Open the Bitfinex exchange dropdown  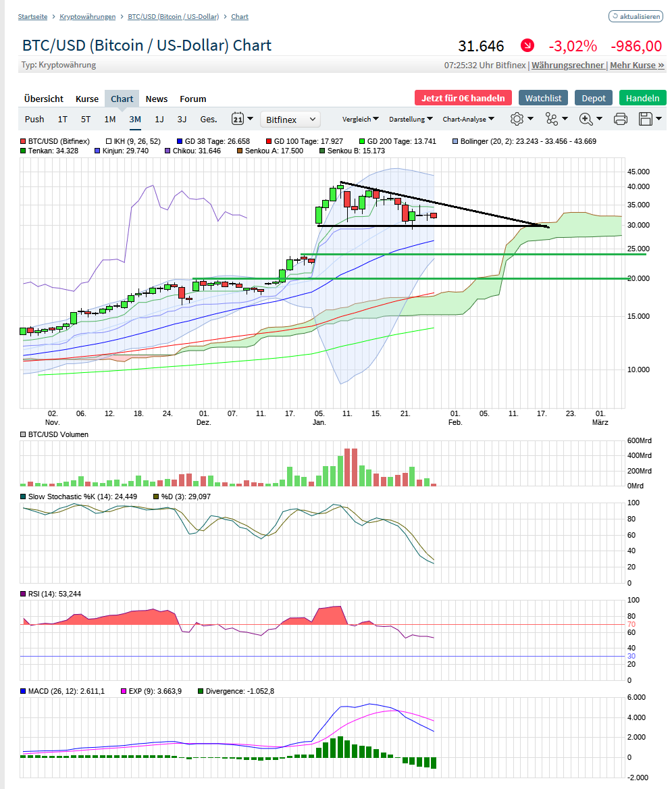pos(290,119)
